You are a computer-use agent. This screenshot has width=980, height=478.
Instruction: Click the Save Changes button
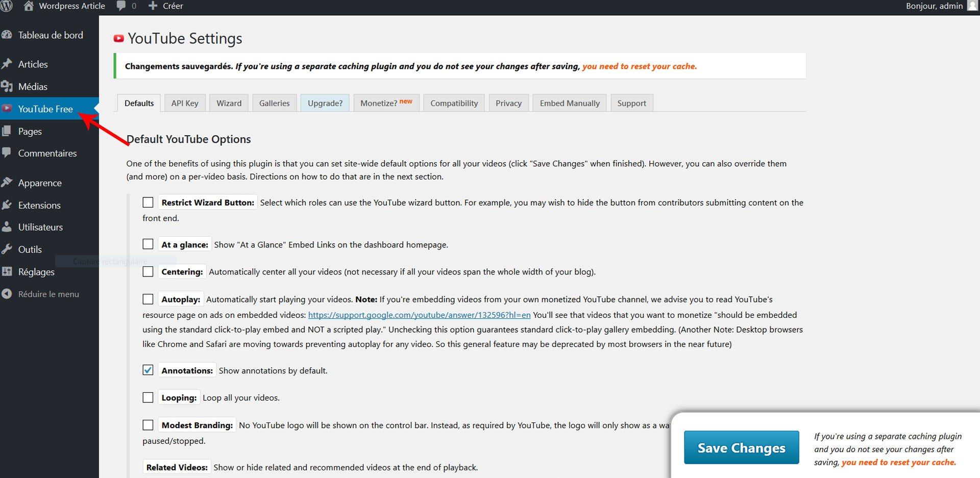pos(741,447)
